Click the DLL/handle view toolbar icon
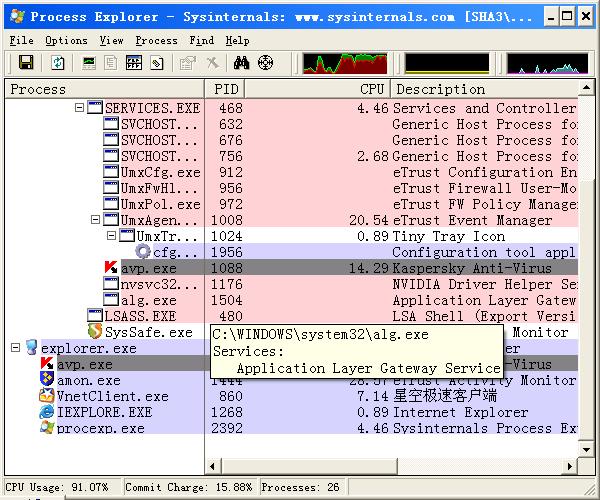600x500 pixels. point(157,63)
